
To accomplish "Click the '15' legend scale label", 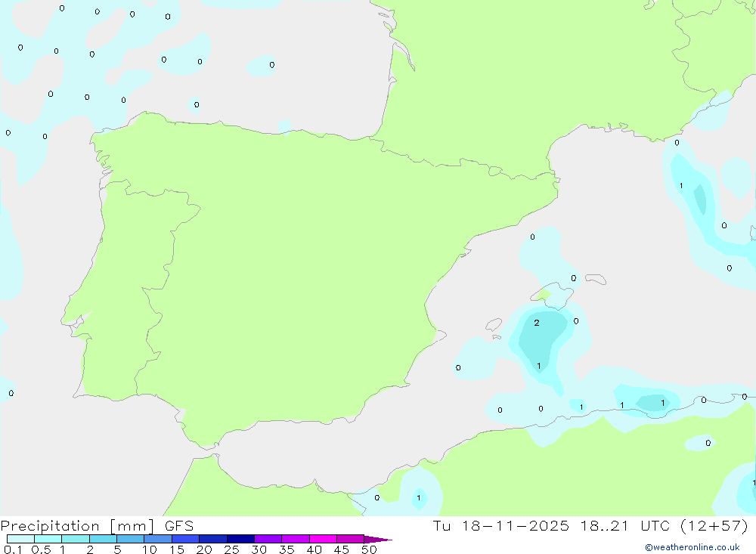I will coord(177,549).
